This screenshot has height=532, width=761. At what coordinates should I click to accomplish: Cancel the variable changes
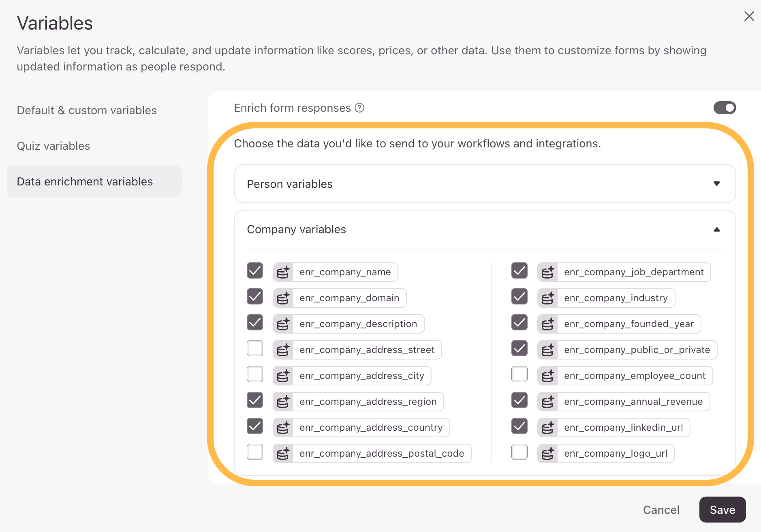[x=661, y=510]
